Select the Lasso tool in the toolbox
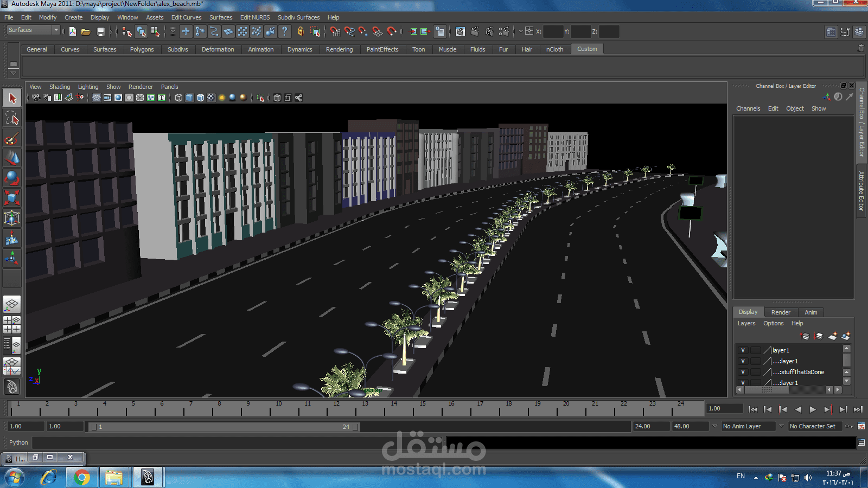 [12, 118]
